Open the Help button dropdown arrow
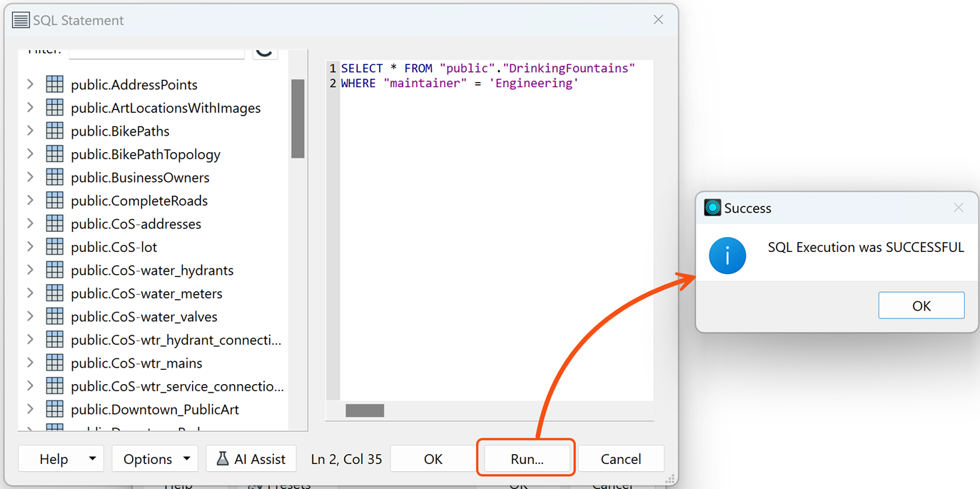 click(93, 459)
